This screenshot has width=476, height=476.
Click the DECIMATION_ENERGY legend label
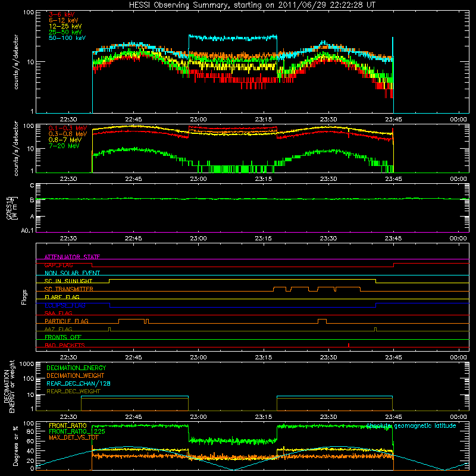[76, 368]
